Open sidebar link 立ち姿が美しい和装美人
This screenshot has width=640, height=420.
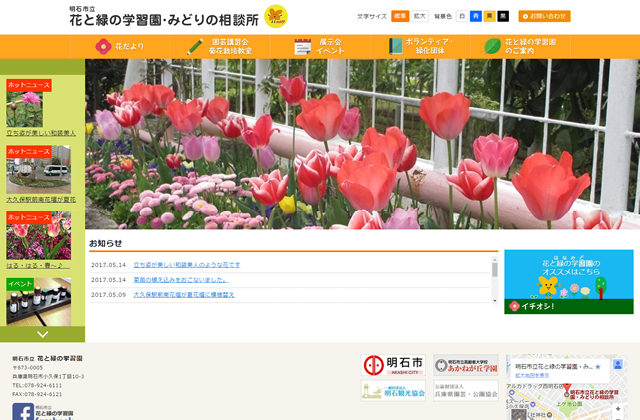(41, 133)
